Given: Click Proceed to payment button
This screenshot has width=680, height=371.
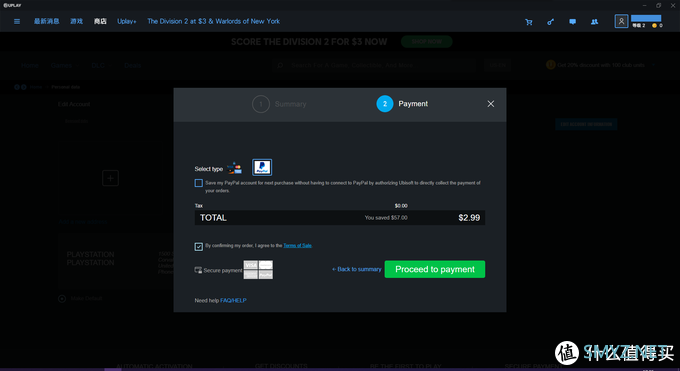Looking at the screenshot, I should click(435, 269).
